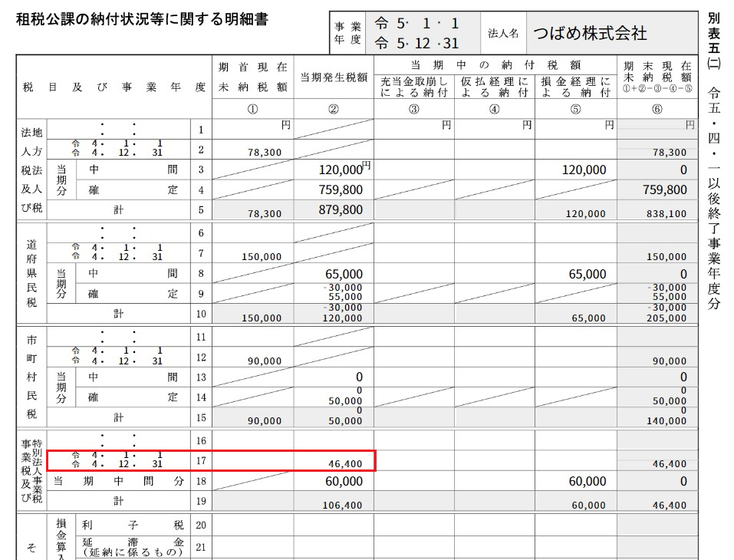Click the form title 租税公課の納付状況等に関する明細書
Viewport: 734px width, 560px height.
(x=142, y=19)
